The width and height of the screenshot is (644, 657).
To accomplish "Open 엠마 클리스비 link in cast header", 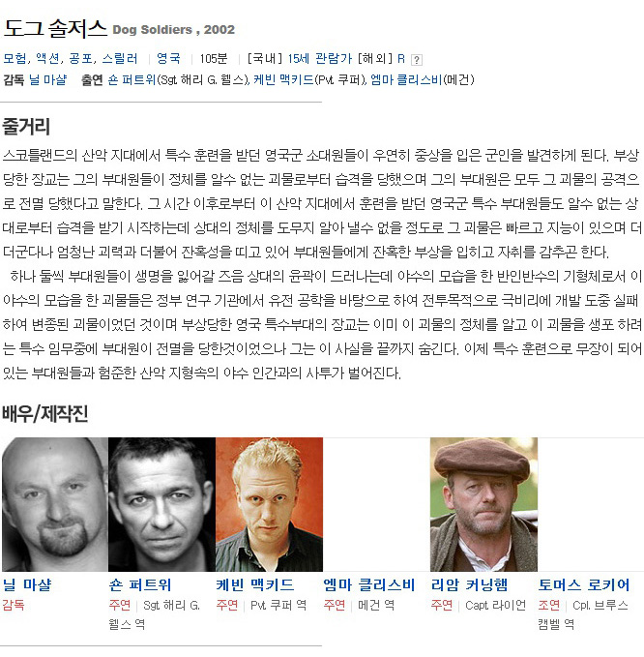I will click(406, 79).
